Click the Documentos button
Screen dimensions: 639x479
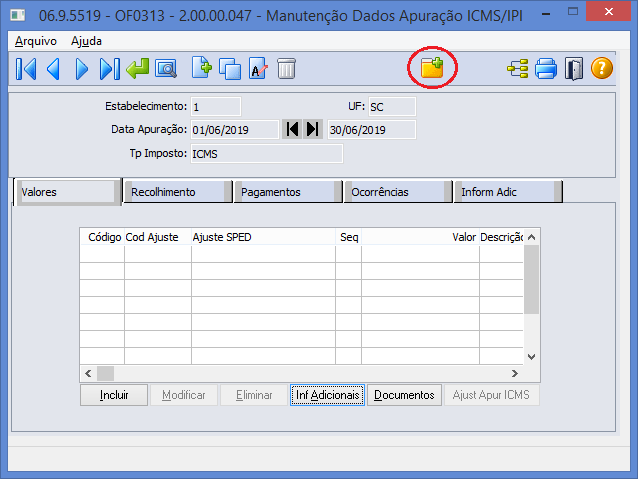(x=404, y=395)
